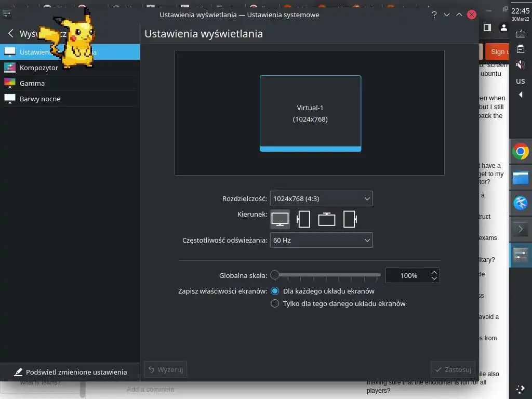The image size is (532, 399).
Task: Click the 'us' keyboard layout indicator
Action: [x=521, y=81]
